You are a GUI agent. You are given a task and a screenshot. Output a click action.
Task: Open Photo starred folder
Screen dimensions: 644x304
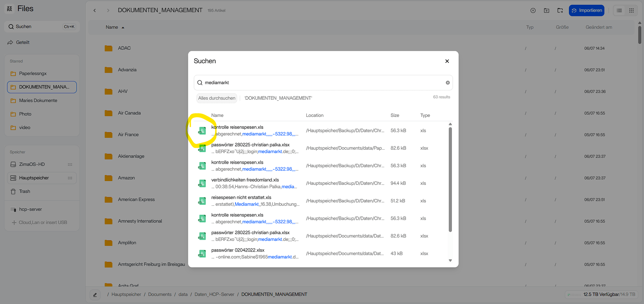[25, 114]
